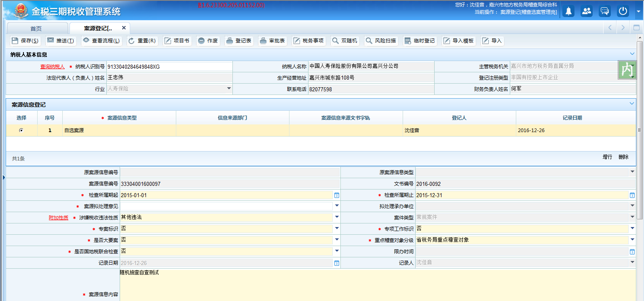Screen dimensions: 644x301
Task: Open the 涉嫌税收违法性质 dropdown
Action: (337, 217)
